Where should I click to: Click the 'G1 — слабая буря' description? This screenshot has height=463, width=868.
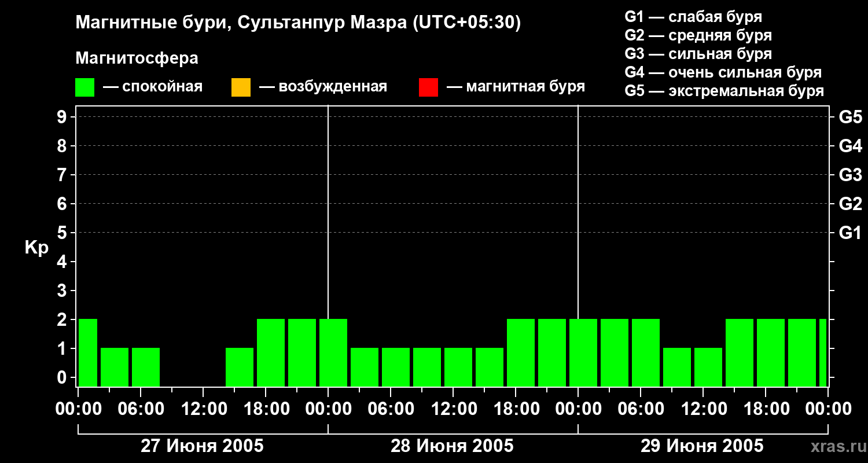pyautogui.click(x=693, y=17)
